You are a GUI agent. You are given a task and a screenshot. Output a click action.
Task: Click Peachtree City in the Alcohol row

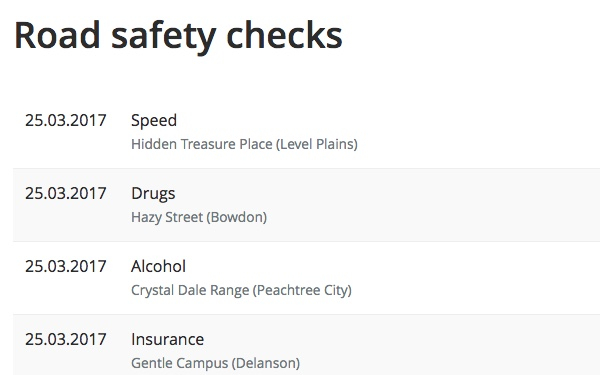tap(302, 290)
